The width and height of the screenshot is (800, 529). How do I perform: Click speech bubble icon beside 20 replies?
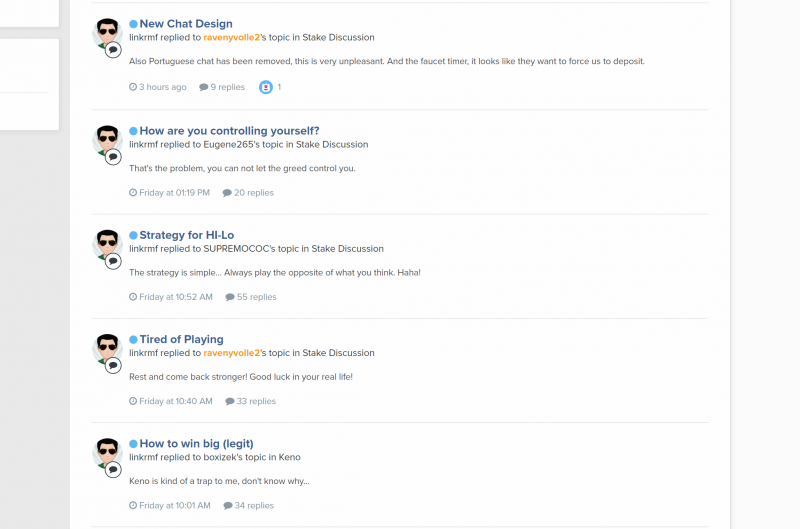pos(227,193)
